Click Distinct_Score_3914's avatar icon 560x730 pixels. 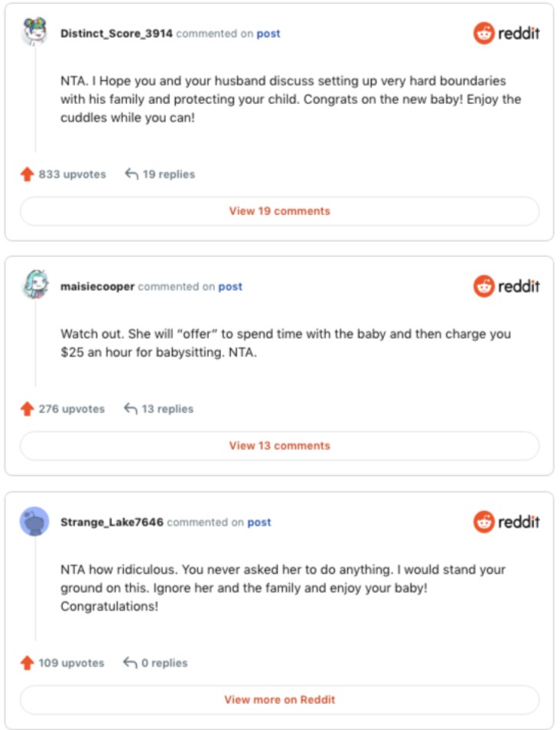pos(34,33)
